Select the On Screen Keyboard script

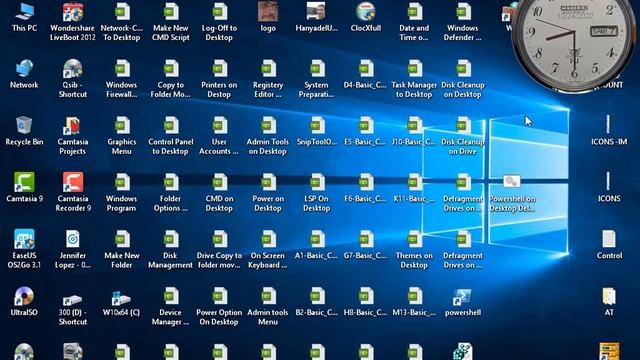(268, 239)
